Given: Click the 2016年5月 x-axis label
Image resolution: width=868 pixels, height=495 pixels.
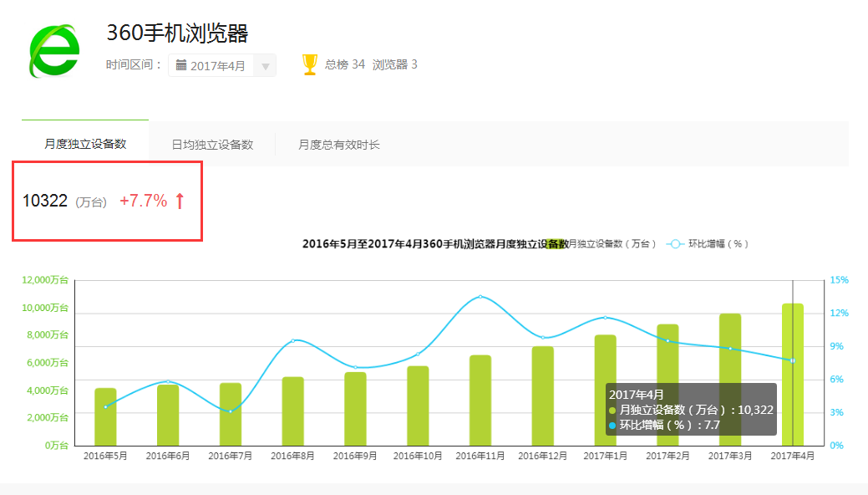Looking at the screenshot, I should coord(105,456).
